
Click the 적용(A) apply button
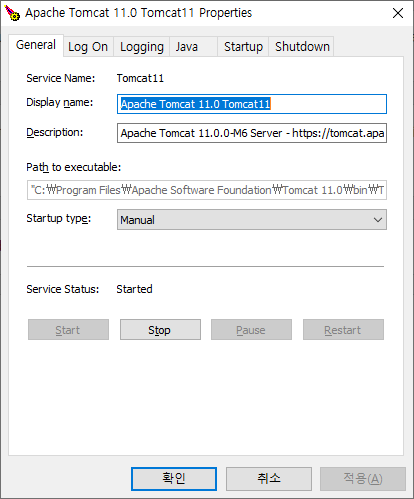pos(363,479)
